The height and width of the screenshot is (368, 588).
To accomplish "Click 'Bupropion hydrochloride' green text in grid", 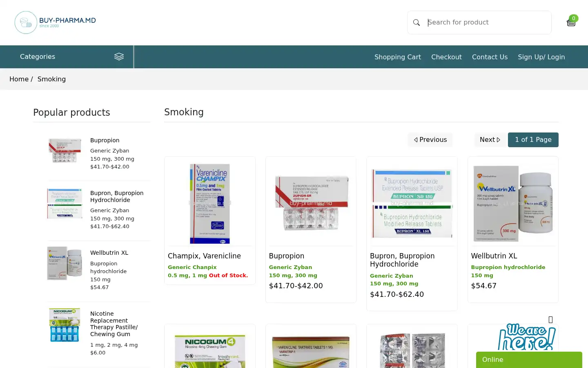I will [508, 267].
